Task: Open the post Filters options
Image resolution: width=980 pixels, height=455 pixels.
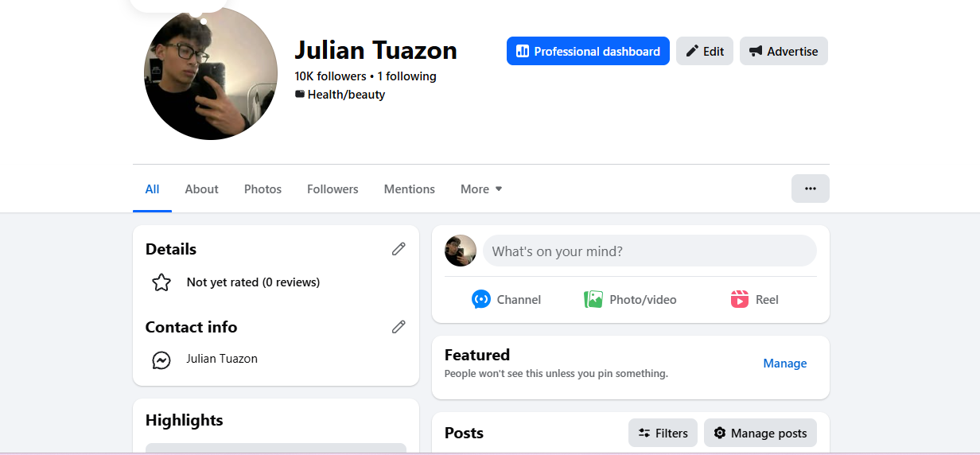Action: [663, 434]
